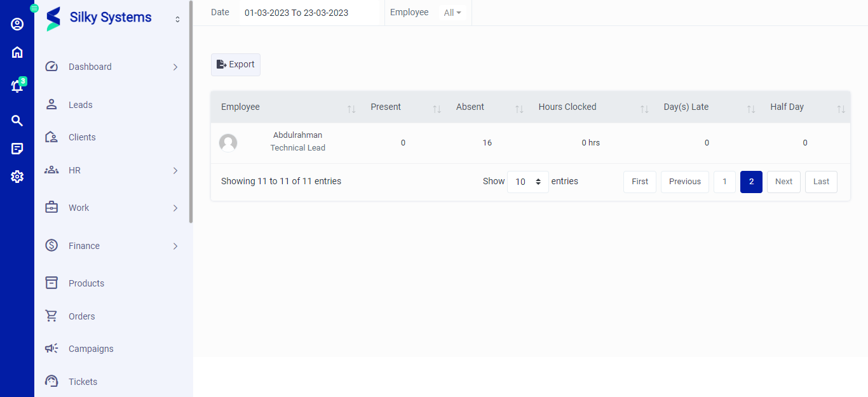Go to Leads in sidebar

coord(81,105)
